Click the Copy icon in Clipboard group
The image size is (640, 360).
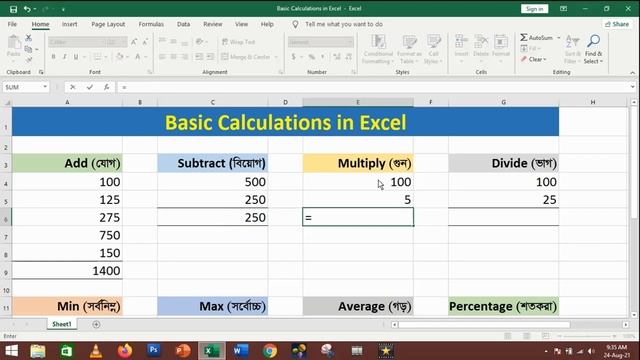[28, 49]
